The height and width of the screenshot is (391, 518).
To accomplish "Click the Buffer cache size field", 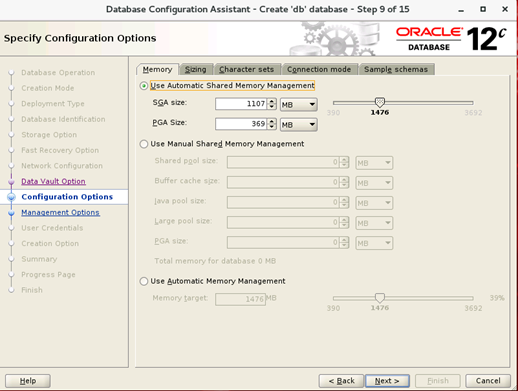I will pyautogui.click(x=283, y=183).
